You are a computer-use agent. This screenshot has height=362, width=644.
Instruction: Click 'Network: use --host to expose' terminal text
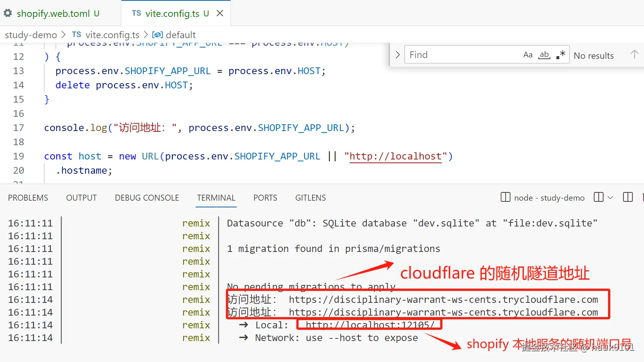coord(336,338)
